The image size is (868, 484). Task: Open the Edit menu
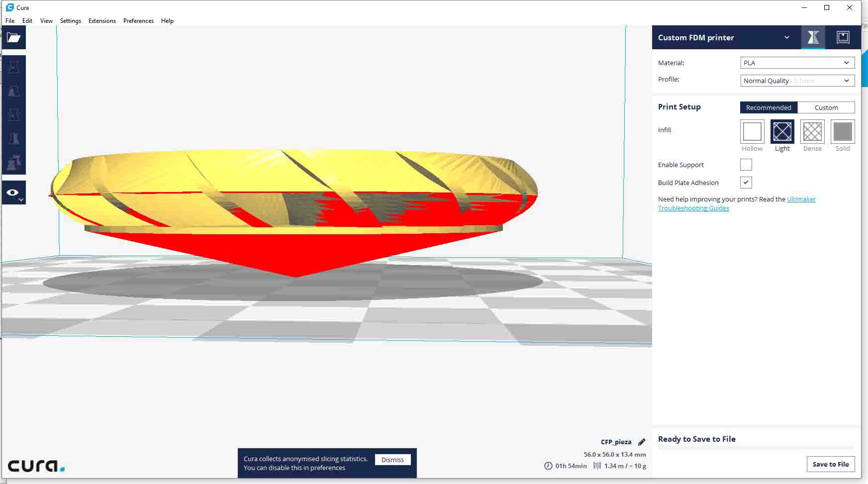point(27,21)
